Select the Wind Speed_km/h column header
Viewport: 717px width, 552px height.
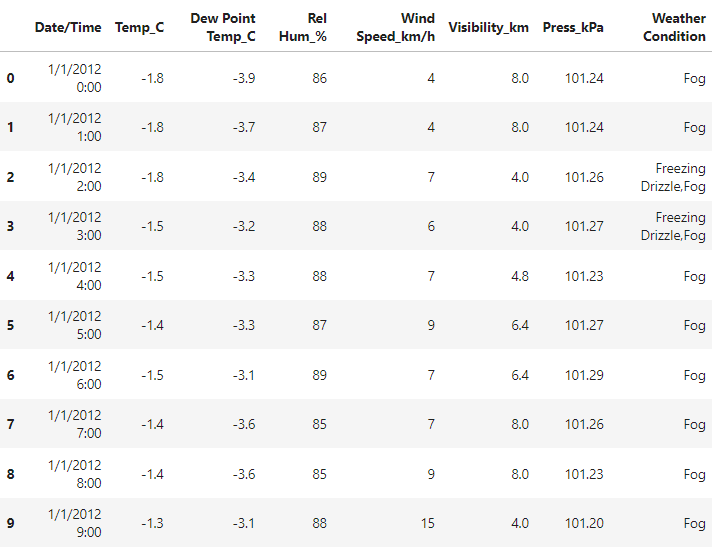(395, 27)
